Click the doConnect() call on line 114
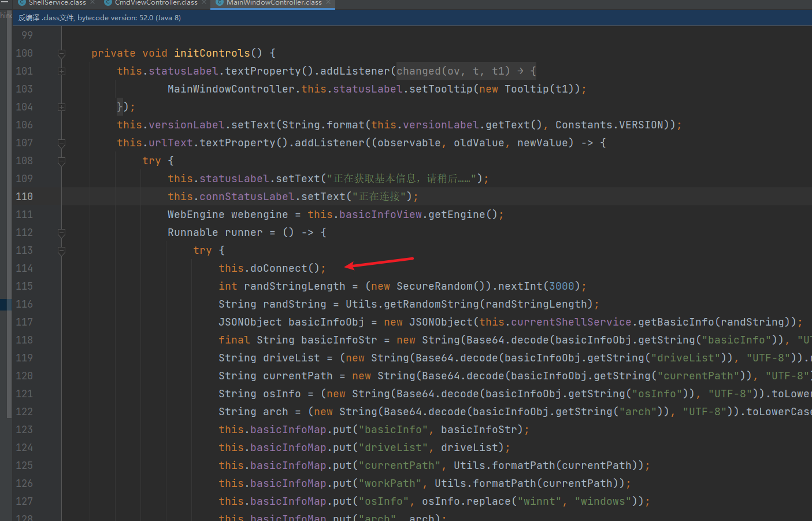This screenshot has height=521, width=812. tap(284, 268)
